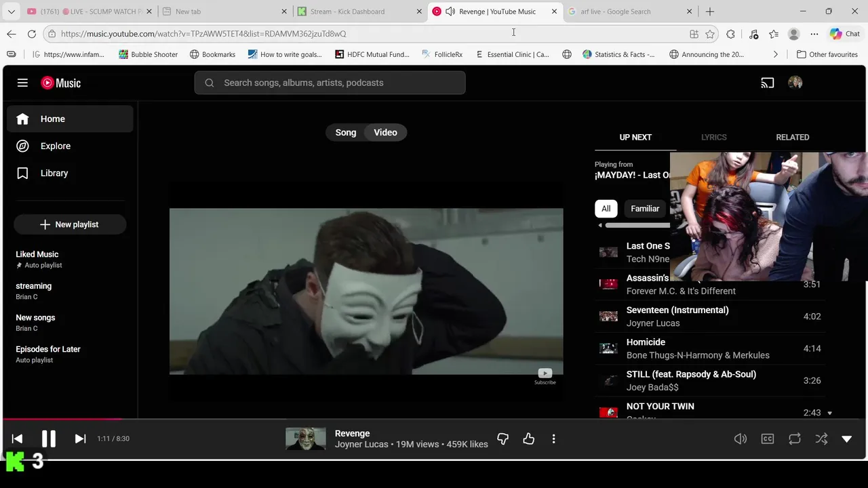
Task: Reload the browser page
Action: (x=32, y=34)
